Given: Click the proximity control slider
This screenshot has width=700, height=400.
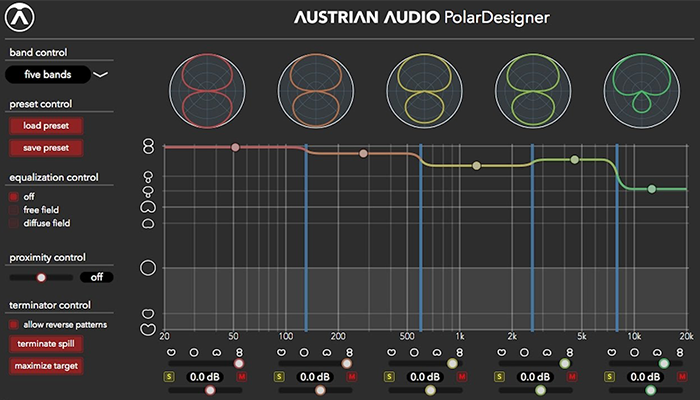Looking at the screenshot, I should pos(41,277).
